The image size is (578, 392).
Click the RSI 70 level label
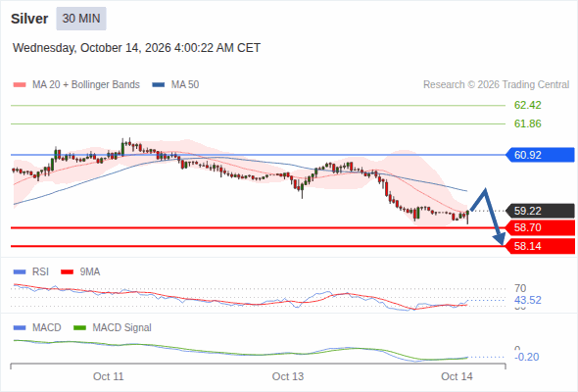[x=520, y=288]
